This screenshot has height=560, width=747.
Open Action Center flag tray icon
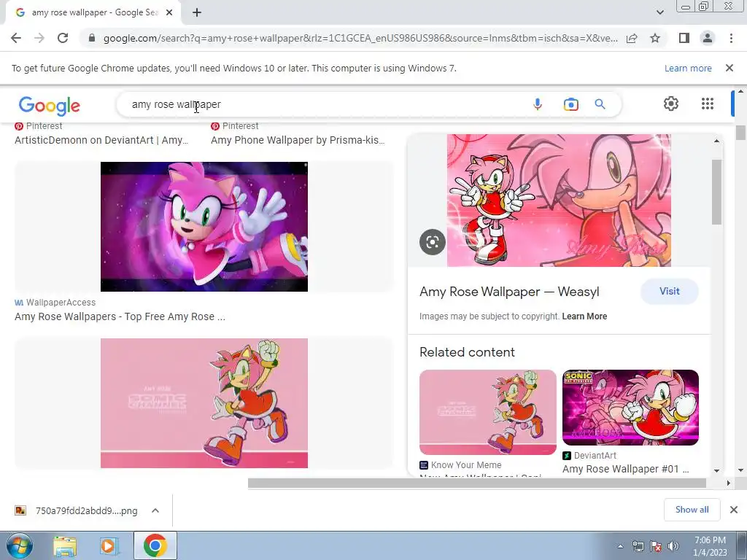click(x=656, y=546)
